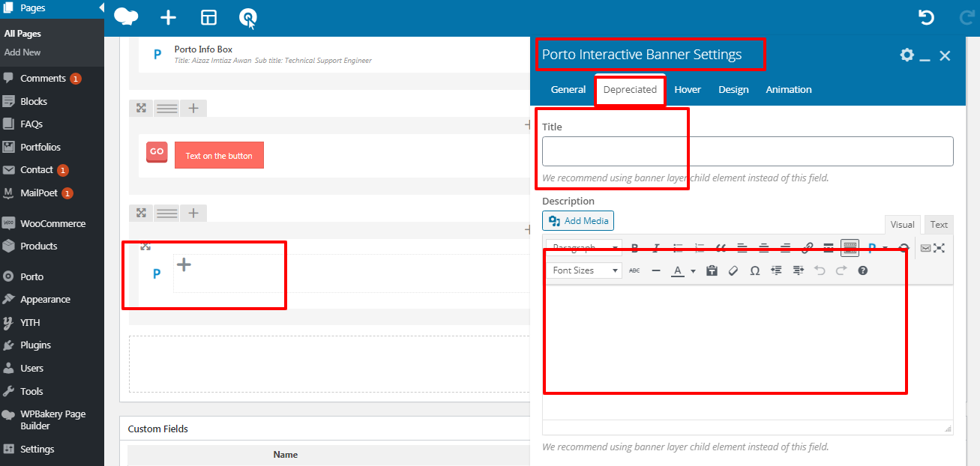The width and height of the screenshot is (980, 466).
Task: Open banner settings gear icon
Action: coord(907,55)
